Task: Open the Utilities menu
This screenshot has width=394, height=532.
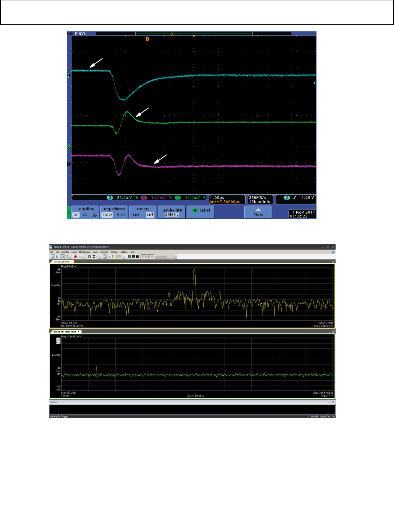Action: (x=124, y=252)
